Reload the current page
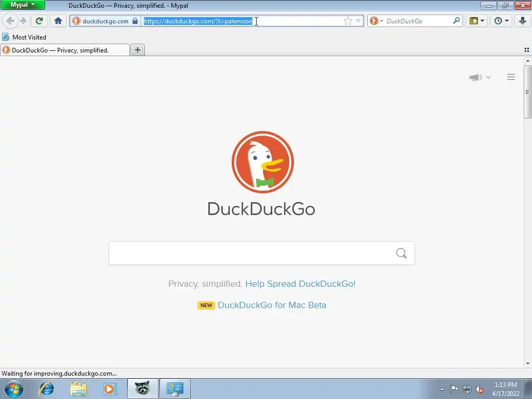The height and width of the screenshot is (399, 532). [39, 21]
